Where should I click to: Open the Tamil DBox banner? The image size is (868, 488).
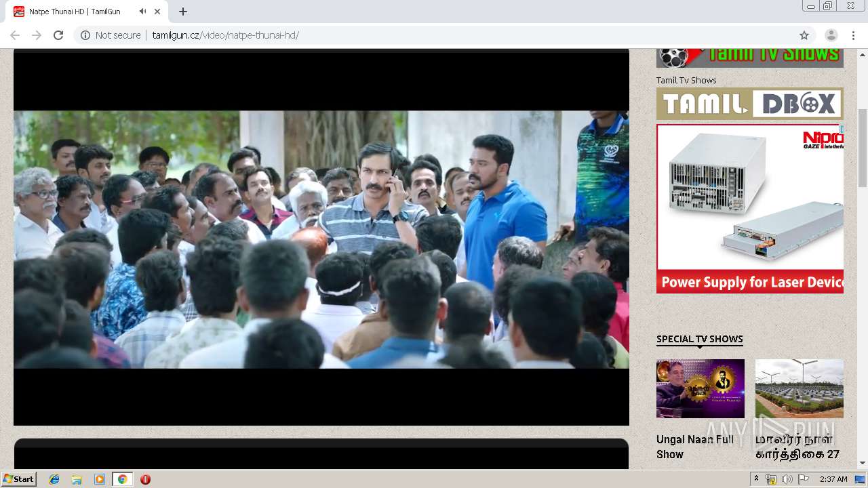pyautogui.click(x=750, y=104)
